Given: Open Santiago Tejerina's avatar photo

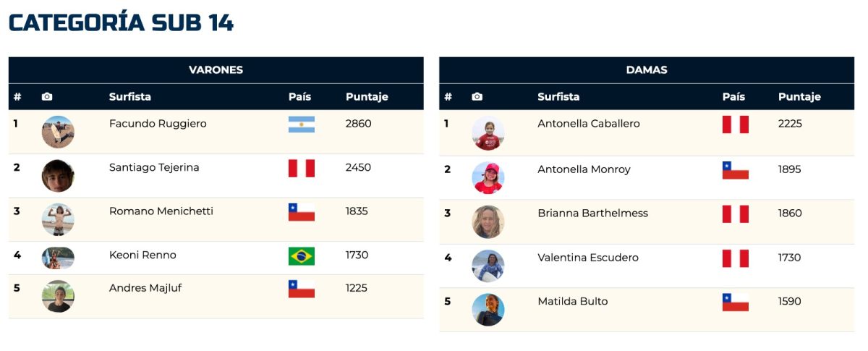Looking at the screenshot, I should (x=58, y=176).
